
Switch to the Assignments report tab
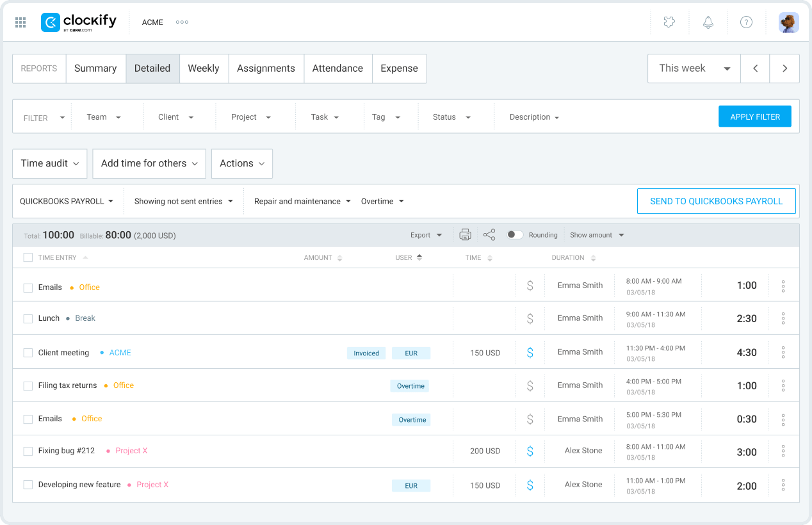[266, 69]
